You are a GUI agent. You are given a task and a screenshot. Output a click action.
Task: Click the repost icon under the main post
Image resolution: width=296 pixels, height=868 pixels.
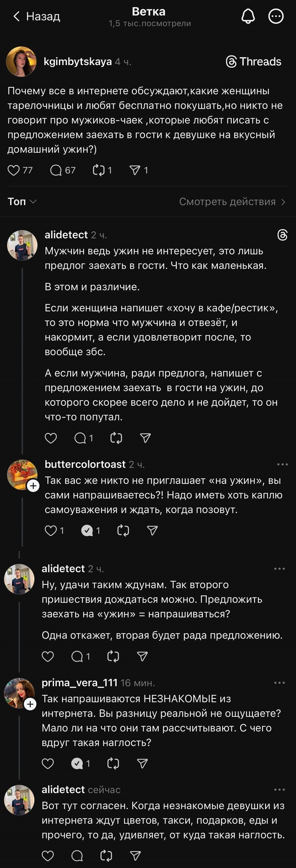pyautogui.click(x=99, y=170)
